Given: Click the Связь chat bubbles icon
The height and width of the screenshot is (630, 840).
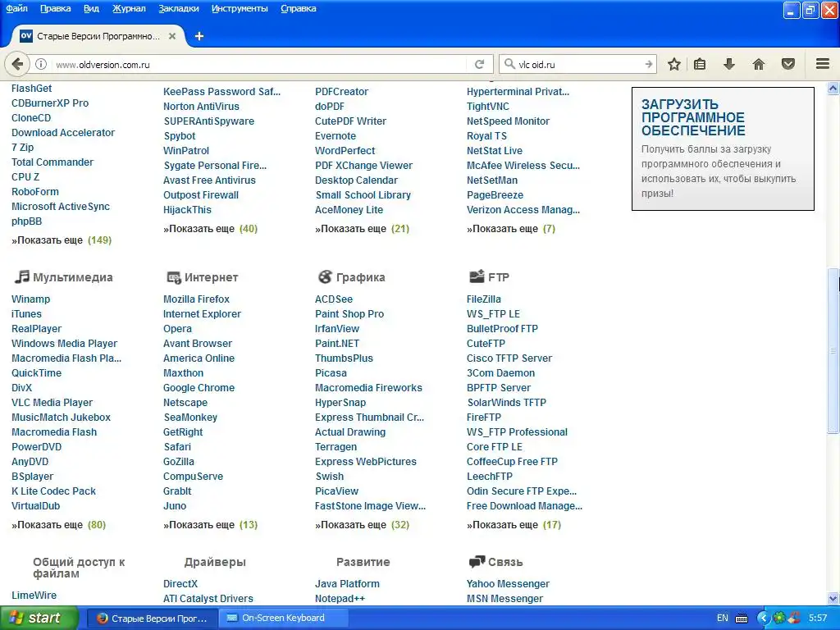Looking at the screenshot, I should pyautogui.click(x=477, y=562).
